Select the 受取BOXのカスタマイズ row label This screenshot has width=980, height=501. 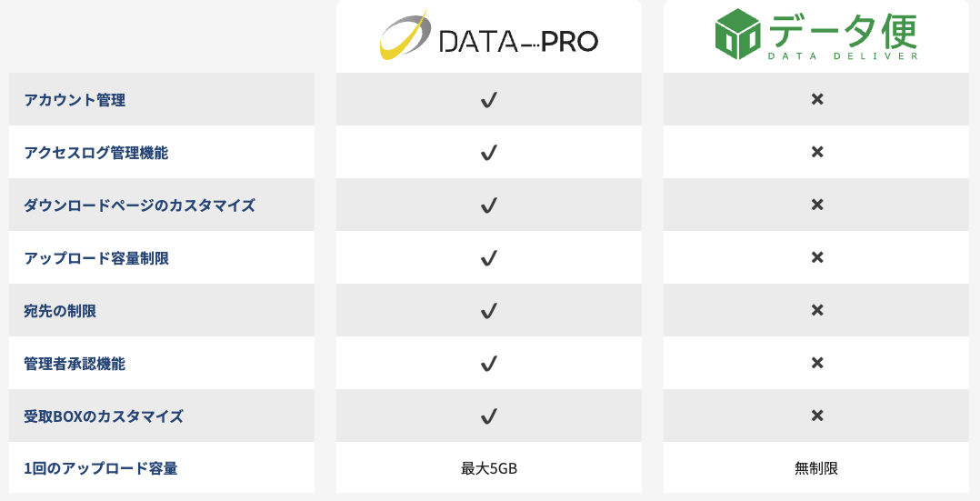click(104, 416)
